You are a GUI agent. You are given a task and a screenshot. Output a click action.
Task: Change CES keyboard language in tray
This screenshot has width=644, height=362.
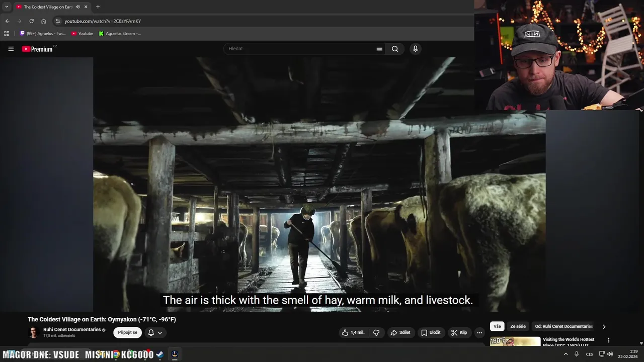[x=589, y=354]
